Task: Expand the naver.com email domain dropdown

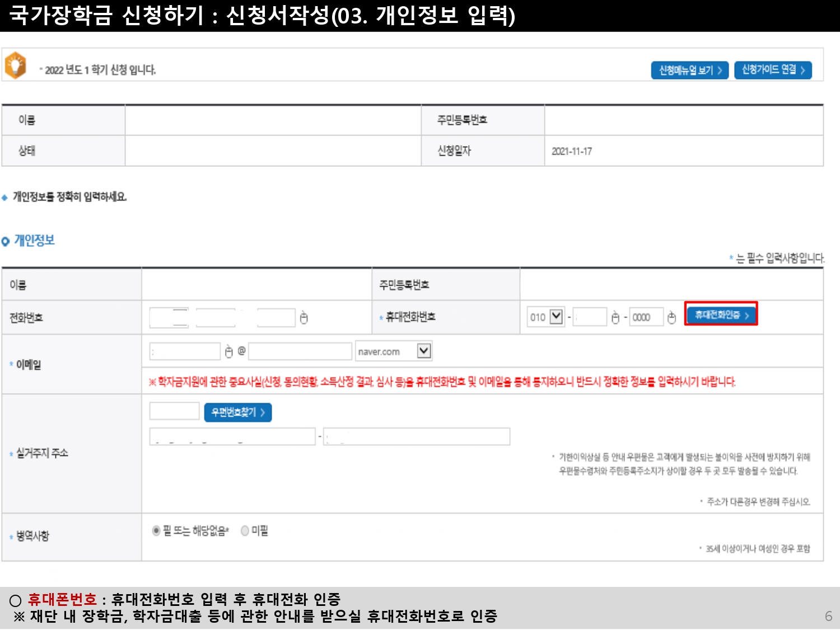Action: (394, 351)
